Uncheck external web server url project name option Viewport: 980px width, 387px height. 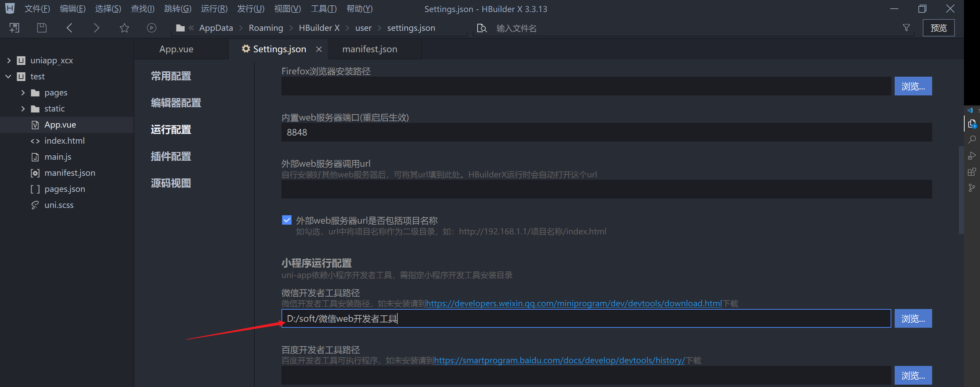[x=287, y=220]
